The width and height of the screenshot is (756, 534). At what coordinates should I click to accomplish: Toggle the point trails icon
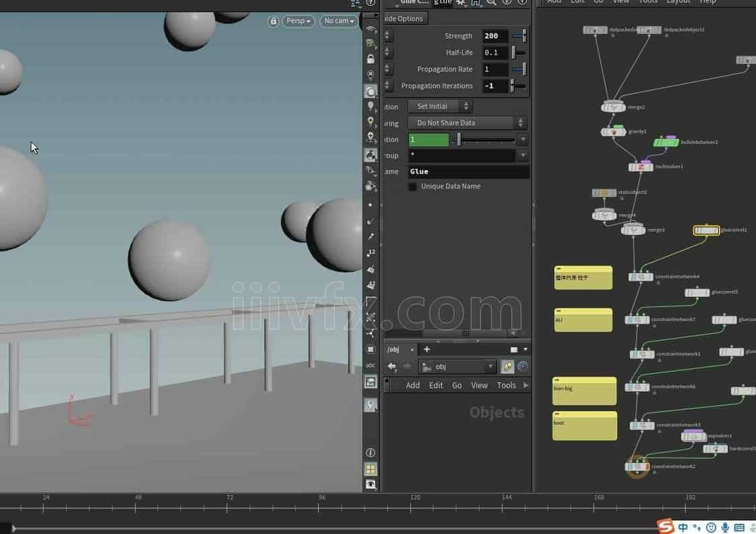371,236
